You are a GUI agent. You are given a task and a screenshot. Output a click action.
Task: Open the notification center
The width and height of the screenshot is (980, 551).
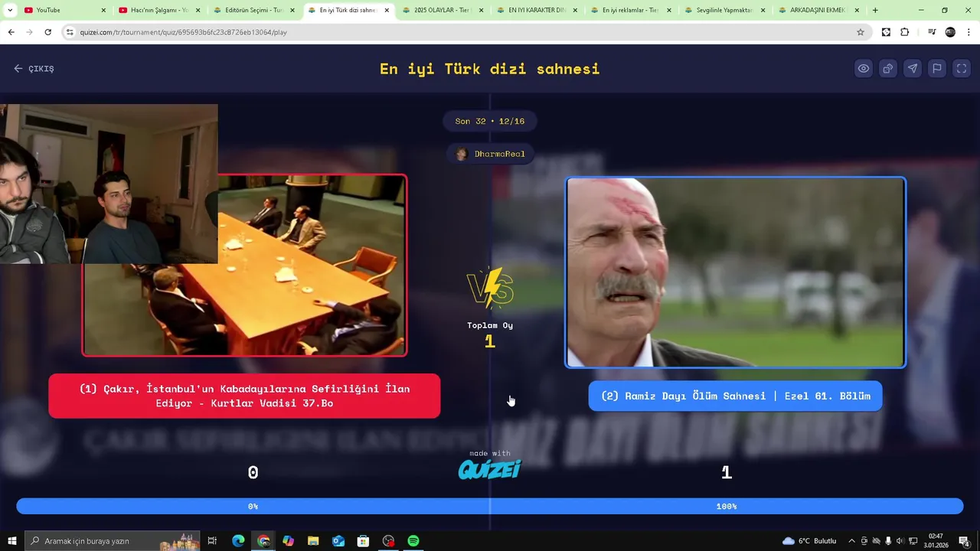tap(964, 541)
